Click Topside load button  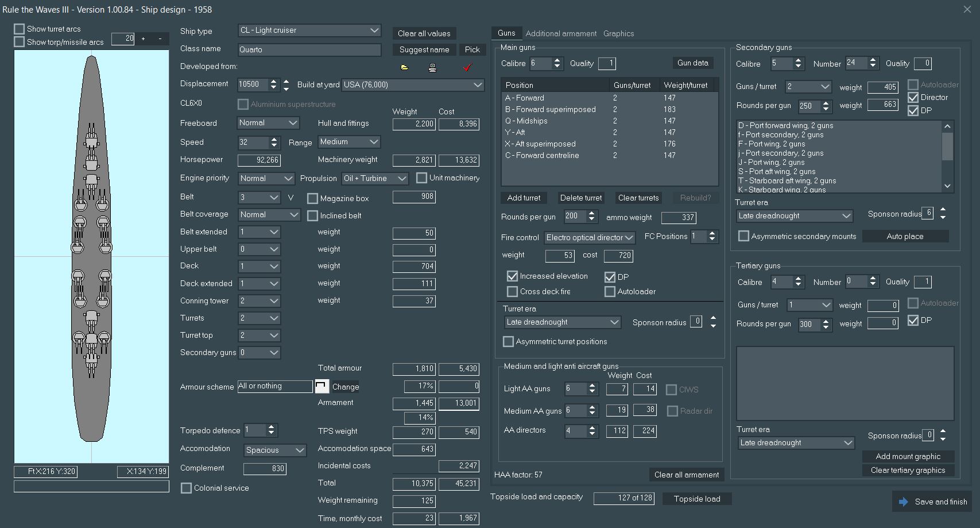point(697,499)
